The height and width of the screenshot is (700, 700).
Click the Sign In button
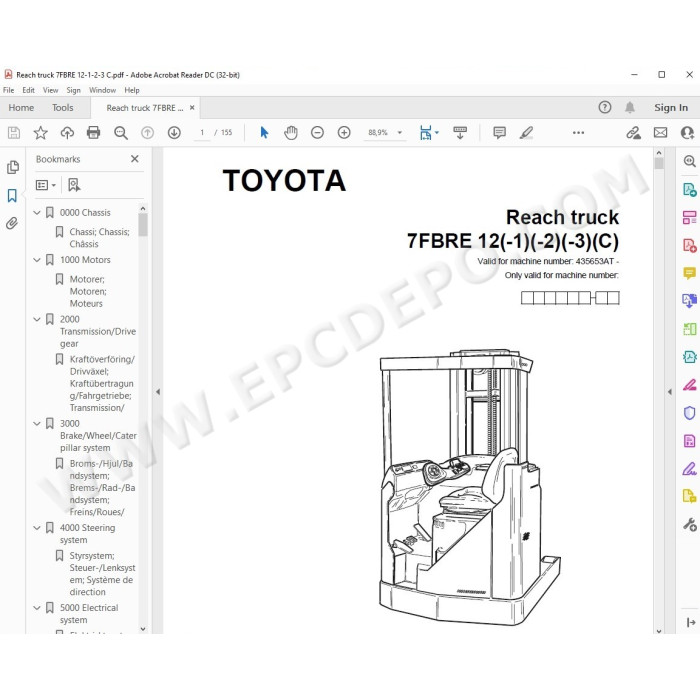click(671, 108)
